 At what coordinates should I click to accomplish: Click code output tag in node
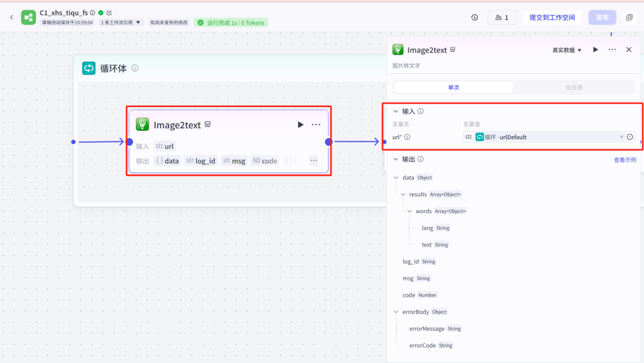click(x=265, y=161)
